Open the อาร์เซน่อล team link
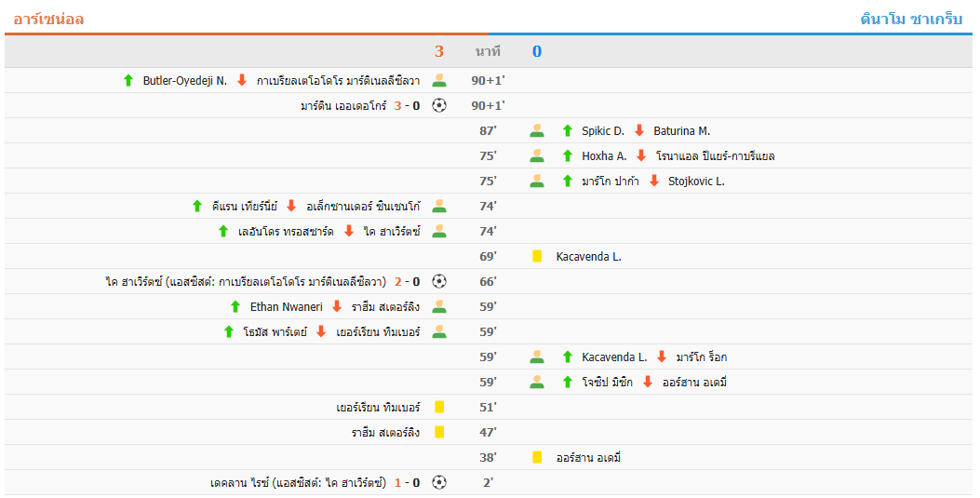Viewport: 980px width, 498px height. (x=48, y=19)
